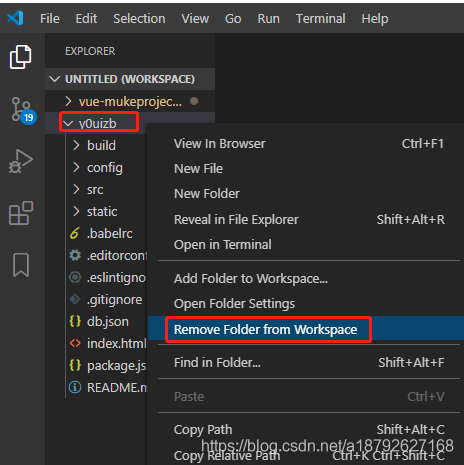This screenshot has width=464, height=465.
Task: Collapse the y0uizb folder
Action: (99, 123)
